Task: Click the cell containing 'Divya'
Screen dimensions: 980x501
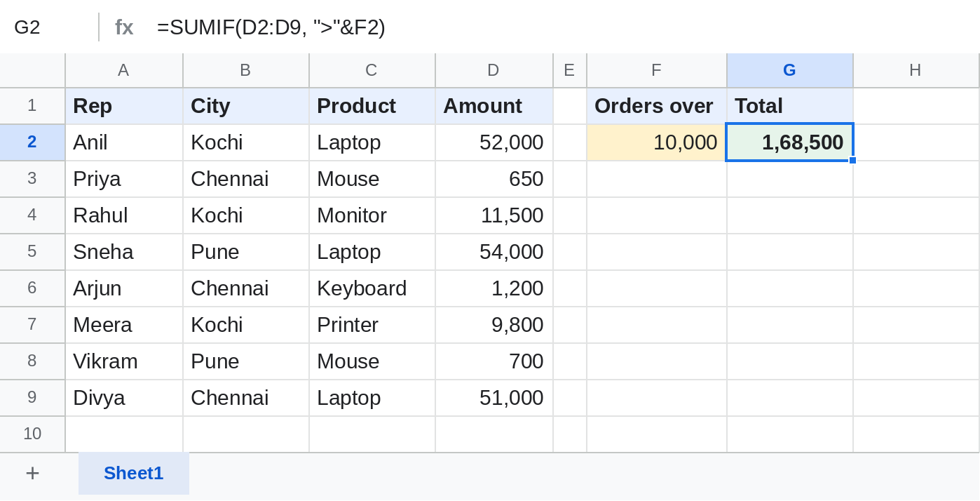Action: tap(124, 398)
